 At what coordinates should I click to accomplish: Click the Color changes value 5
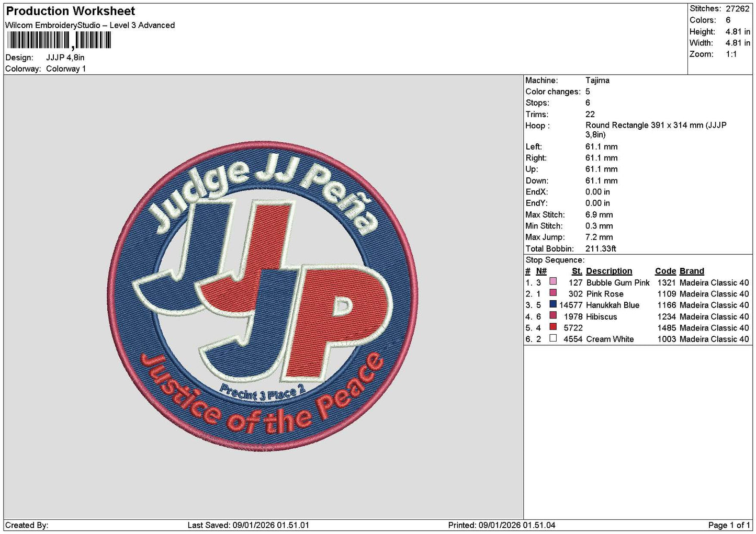tap(588, 92)
